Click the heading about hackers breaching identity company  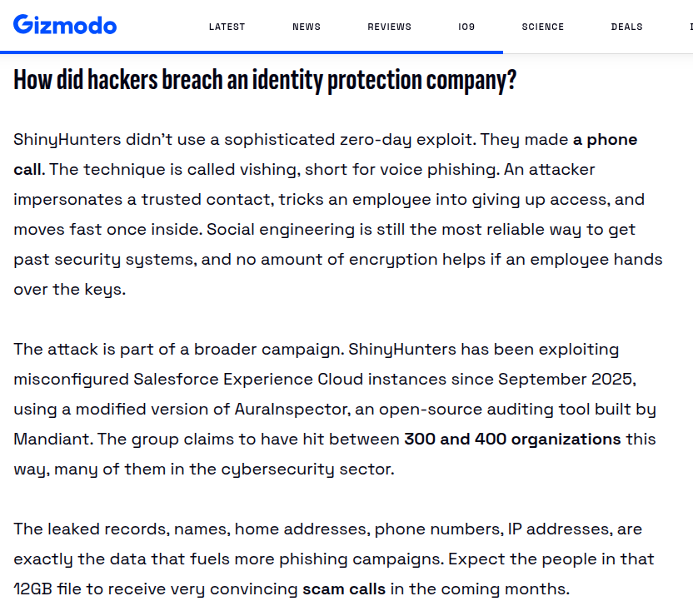[265, 80]
